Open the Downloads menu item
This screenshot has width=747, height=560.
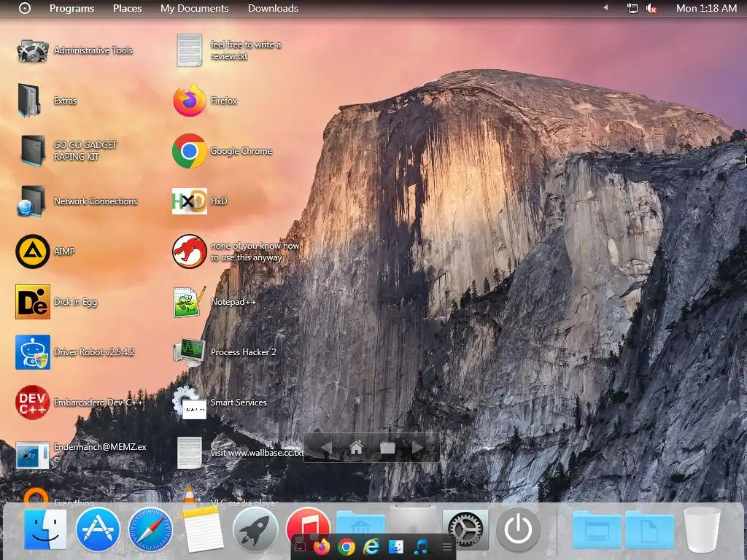pyautogui.click(x=273, y=8)
